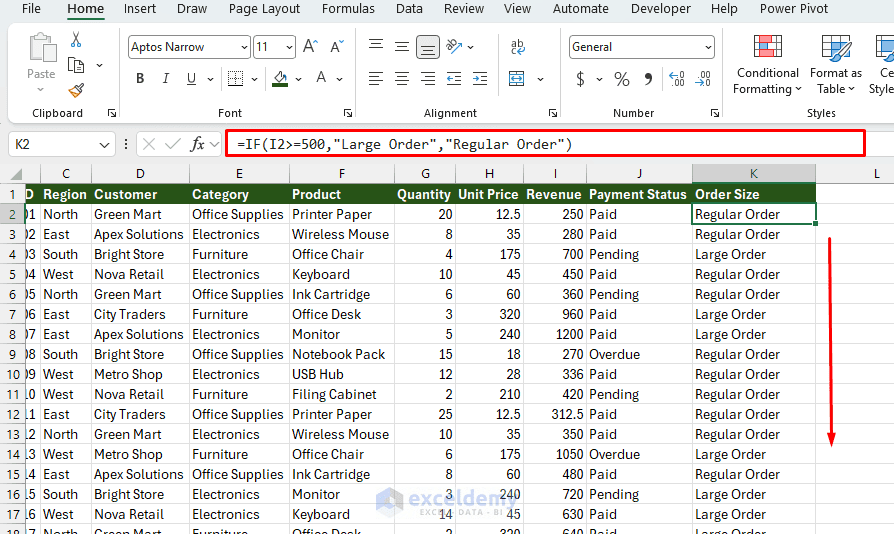Click inside the formula bar text
894x534 pixels.
pyautogui.click(x=404, y=144)
